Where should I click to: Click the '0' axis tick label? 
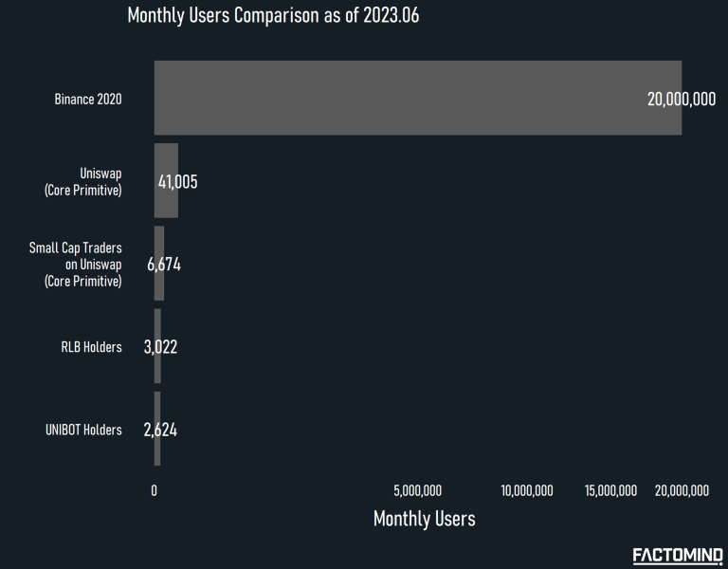155,491
